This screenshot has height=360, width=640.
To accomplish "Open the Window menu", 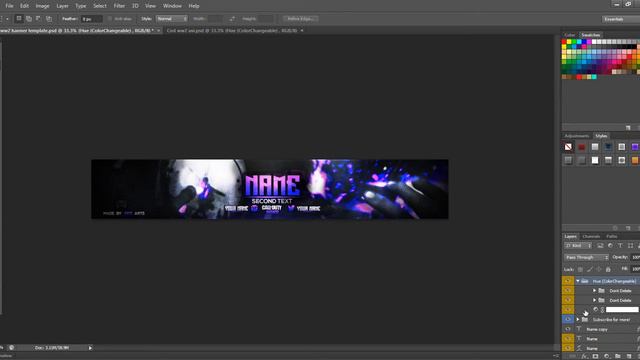I will pyautogui.click(x=172, y=6).
